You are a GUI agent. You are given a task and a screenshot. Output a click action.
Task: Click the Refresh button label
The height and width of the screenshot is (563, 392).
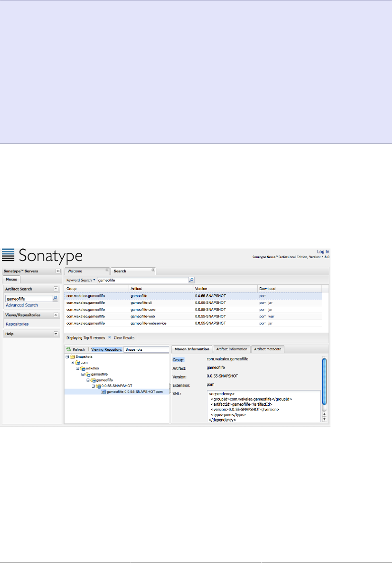coord(79,349)
